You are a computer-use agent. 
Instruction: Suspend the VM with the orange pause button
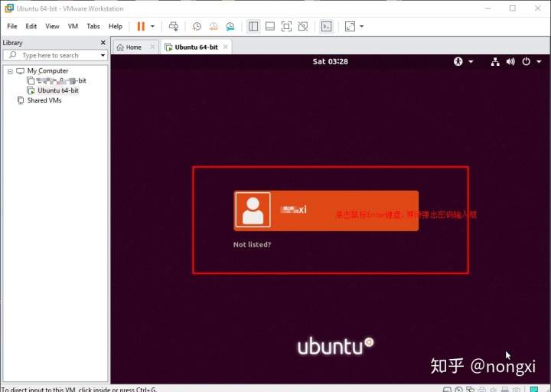[x=141, y=26]
